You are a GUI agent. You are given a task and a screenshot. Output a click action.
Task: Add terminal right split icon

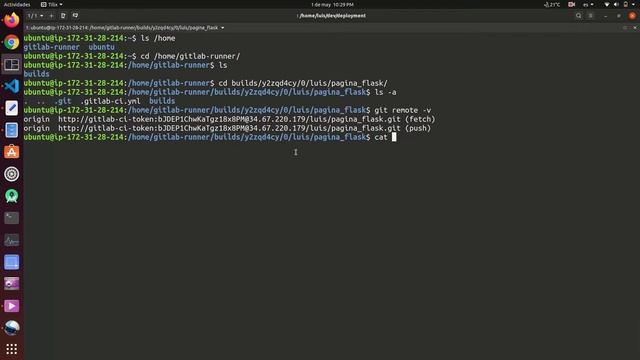point(63,16)
